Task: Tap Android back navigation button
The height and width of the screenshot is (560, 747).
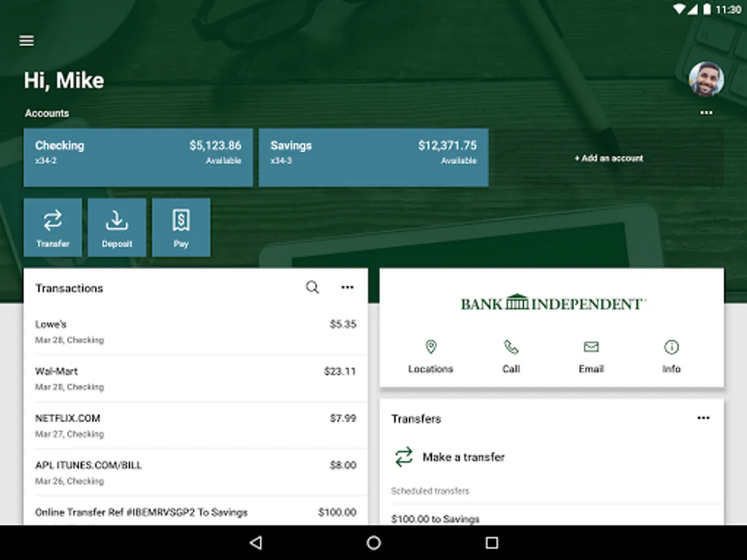Action: click(x=255, y=543)
